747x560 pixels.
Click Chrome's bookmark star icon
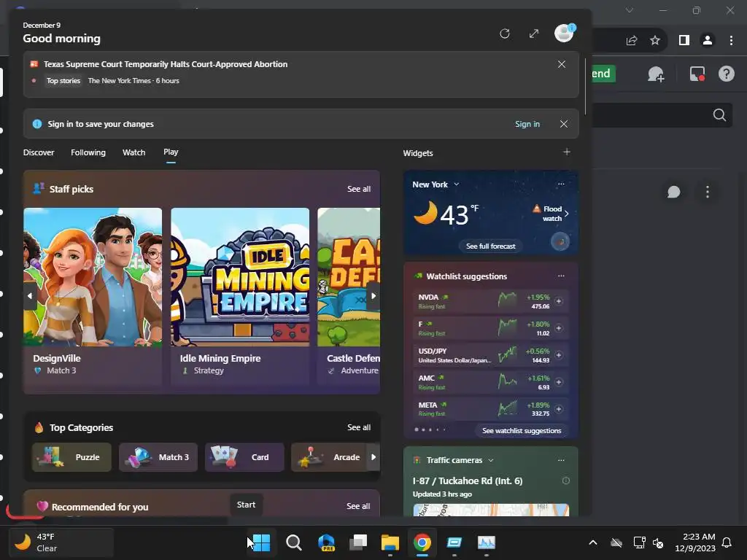655,41
